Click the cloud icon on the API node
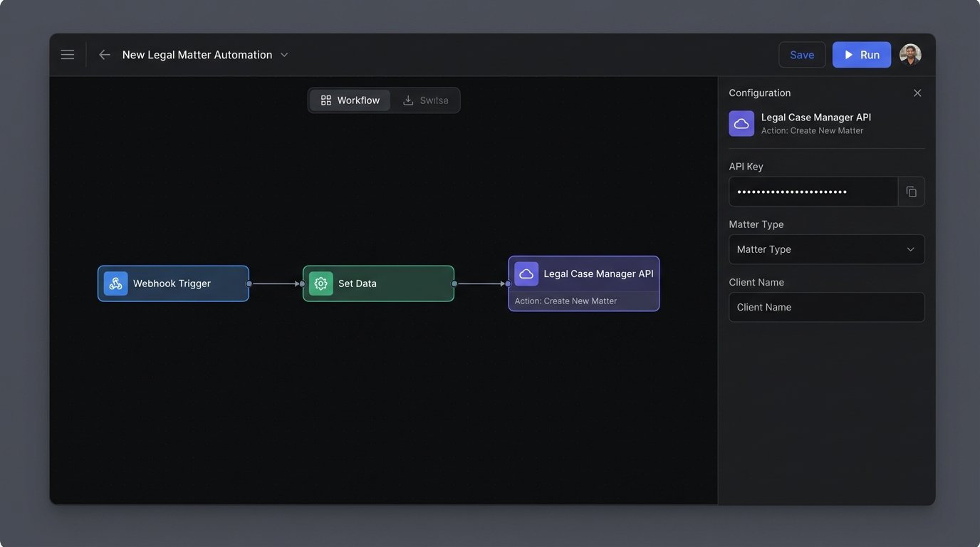This screenshot has width=980, height=547. (x=526, y=274)
